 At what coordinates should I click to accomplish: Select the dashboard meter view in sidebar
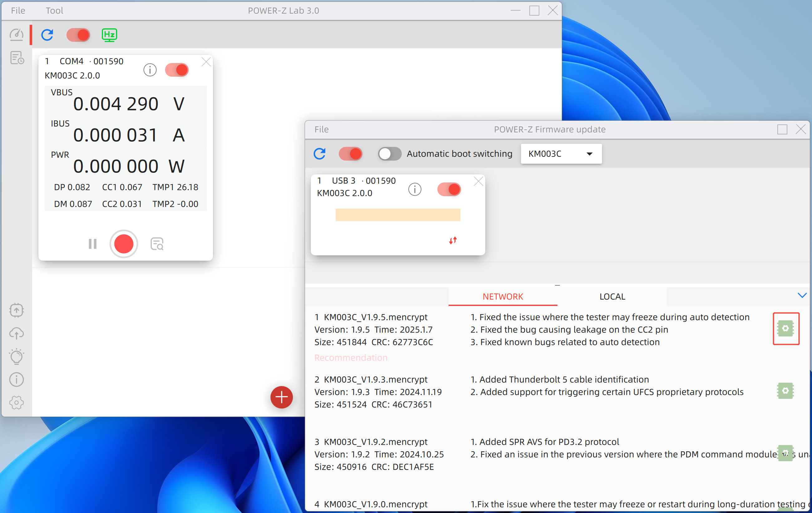[x=17, y=34]
